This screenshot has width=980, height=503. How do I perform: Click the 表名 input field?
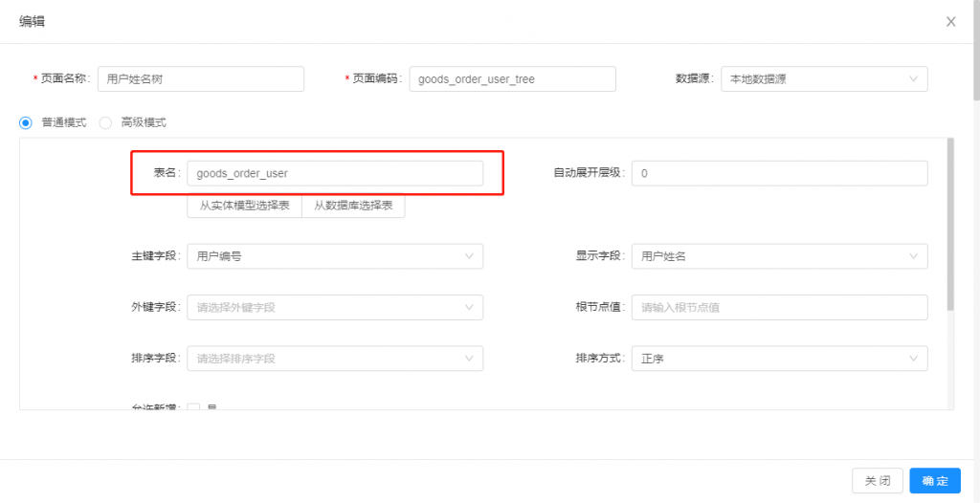click(335, 173)
